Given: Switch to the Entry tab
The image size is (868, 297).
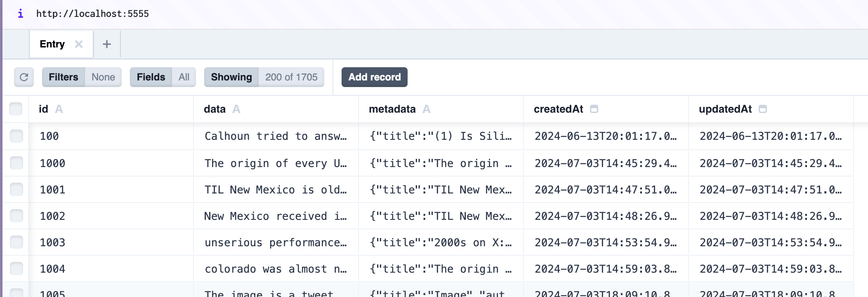Looking at the screenshot, I should [52, 44].
